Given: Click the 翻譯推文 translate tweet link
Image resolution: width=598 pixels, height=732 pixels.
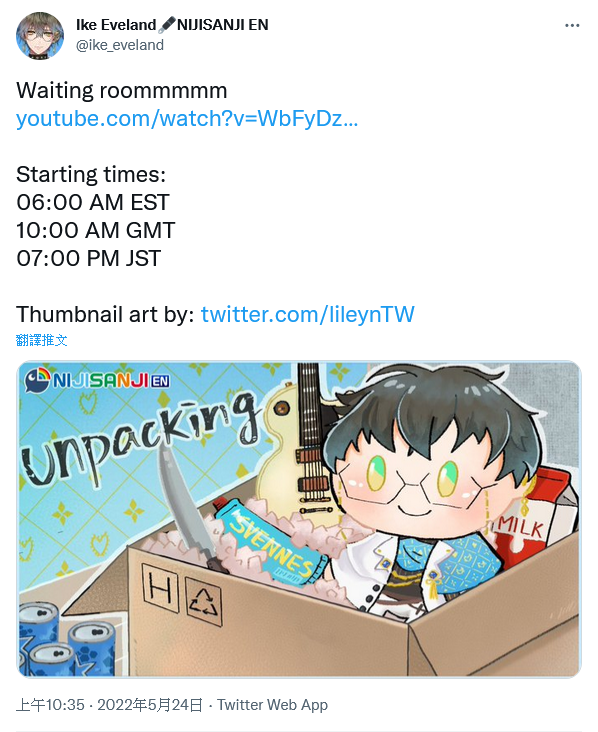Looking at the screenshot, I should click(x=42, y=340).
